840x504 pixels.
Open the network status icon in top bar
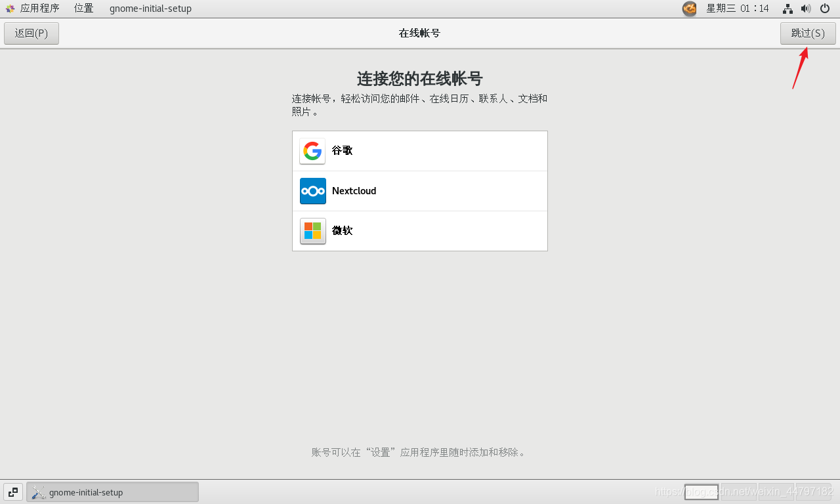(x=787, y=9)
